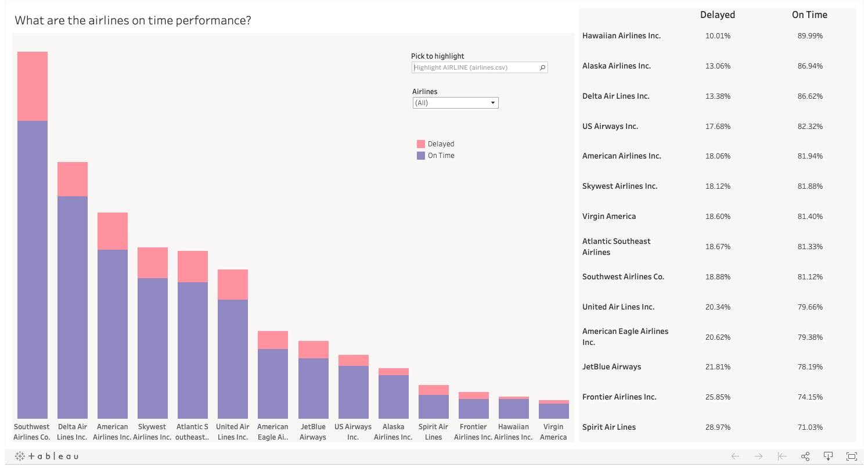Click the US Airways on-time bar in chart
868x471 pixels.
point(354,392)
